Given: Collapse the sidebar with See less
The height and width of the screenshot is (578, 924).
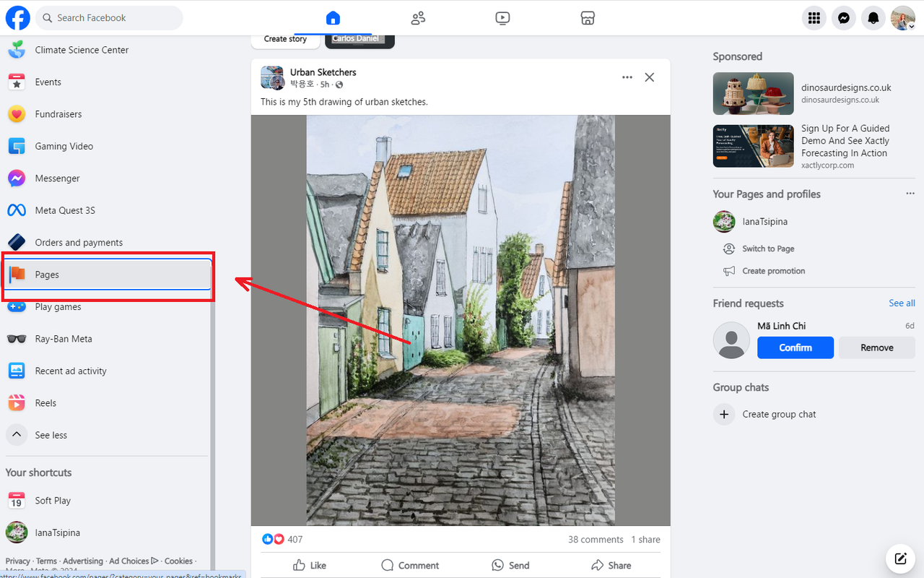Looking at the screenshot, I should point(107,435).
